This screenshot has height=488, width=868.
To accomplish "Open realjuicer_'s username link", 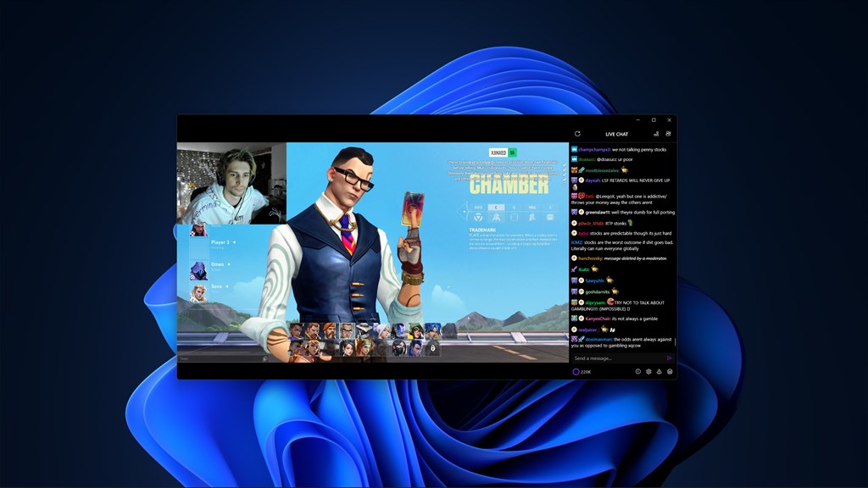I will 588,330.
